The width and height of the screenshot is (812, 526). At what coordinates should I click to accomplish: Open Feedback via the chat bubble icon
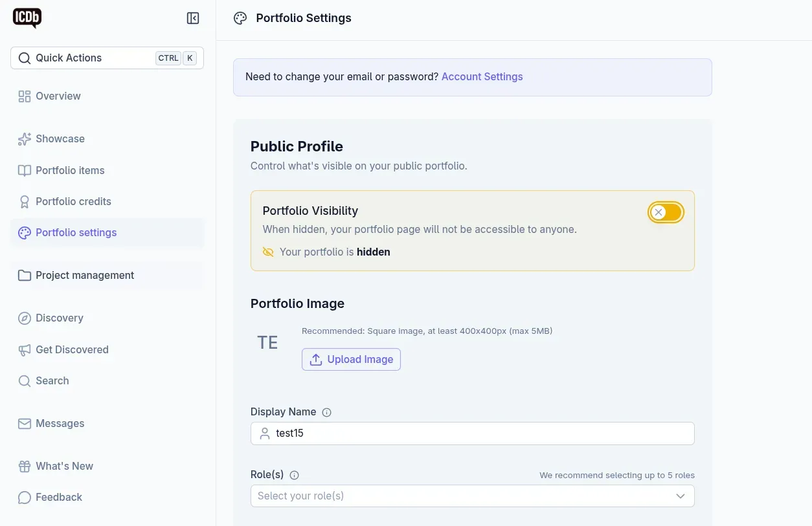24,497
